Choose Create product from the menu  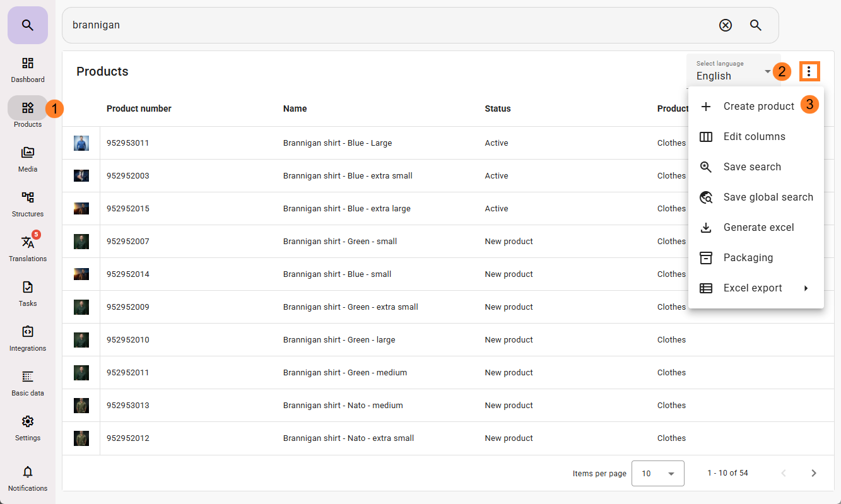(x=758, y=107)
